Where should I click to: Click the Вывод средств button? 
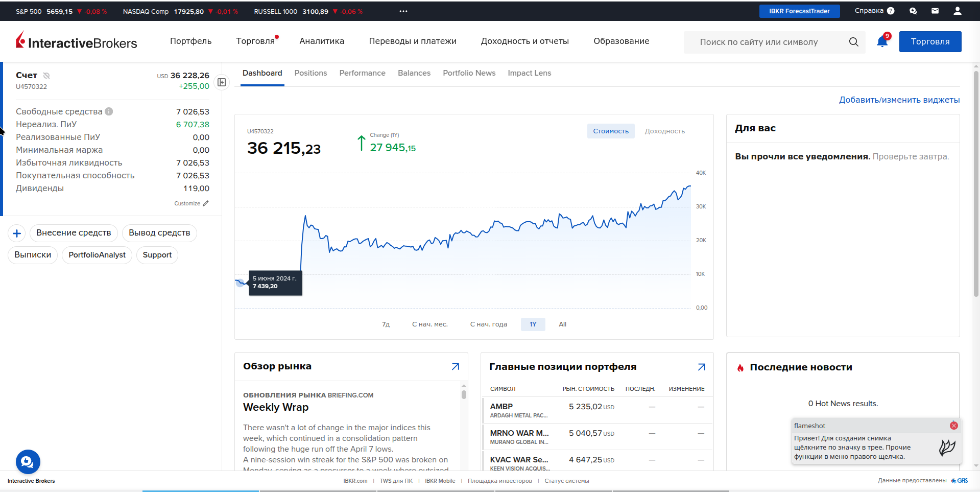pos(159,233)
